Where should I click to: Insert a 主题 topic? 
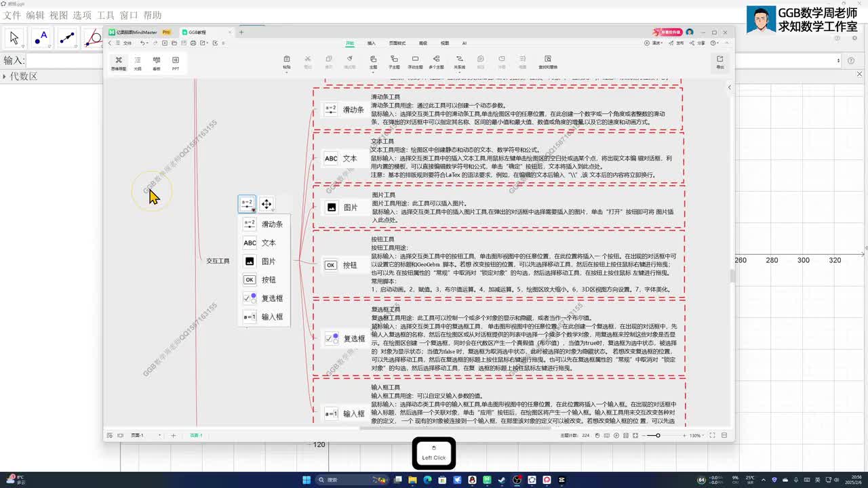tap(373, 62)
